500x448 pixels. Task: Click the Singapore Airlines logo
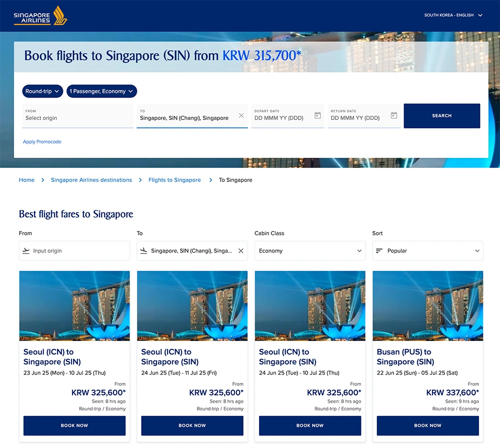point(40,15)
